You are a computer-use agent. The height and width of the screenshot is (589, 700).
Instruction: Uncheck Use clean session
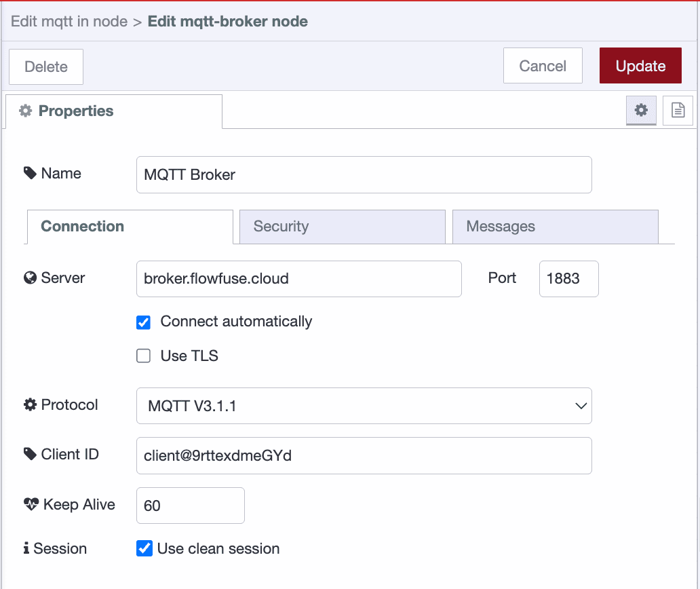point(144,548)
